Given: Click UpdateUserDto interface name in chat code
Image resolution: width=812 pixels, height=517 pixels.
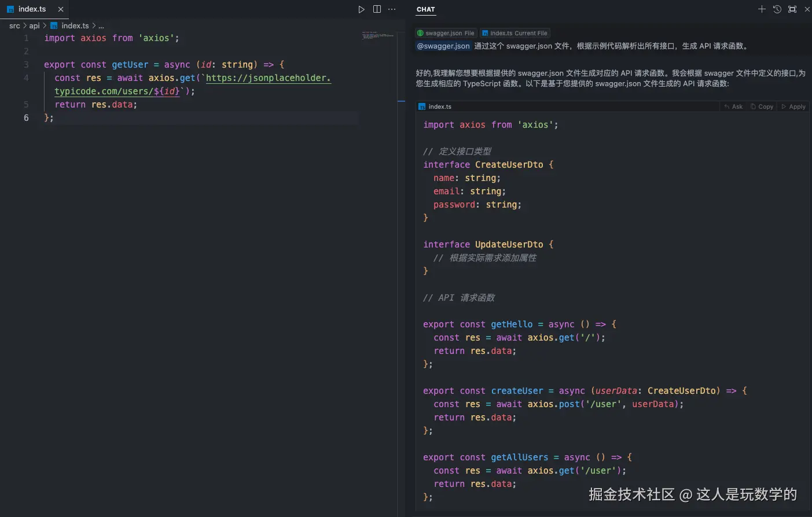Looking at the screenshot, I should coord(509,245).
